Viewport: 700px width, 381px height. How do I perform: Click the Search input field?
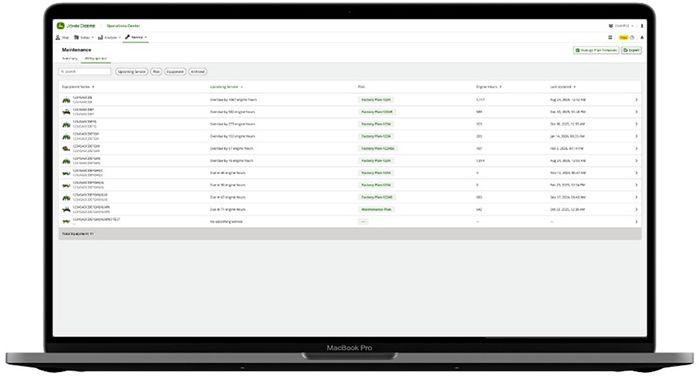[x=85, y=71]
